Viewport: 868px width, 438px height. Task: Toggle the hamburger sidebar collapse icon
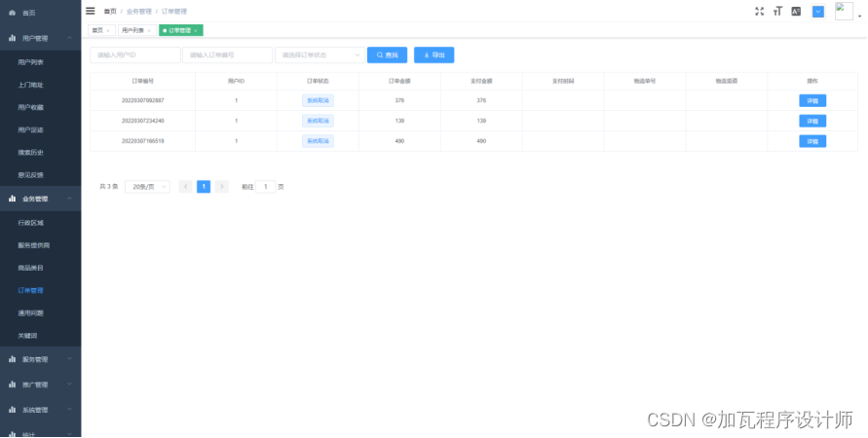tap(91, 11)
